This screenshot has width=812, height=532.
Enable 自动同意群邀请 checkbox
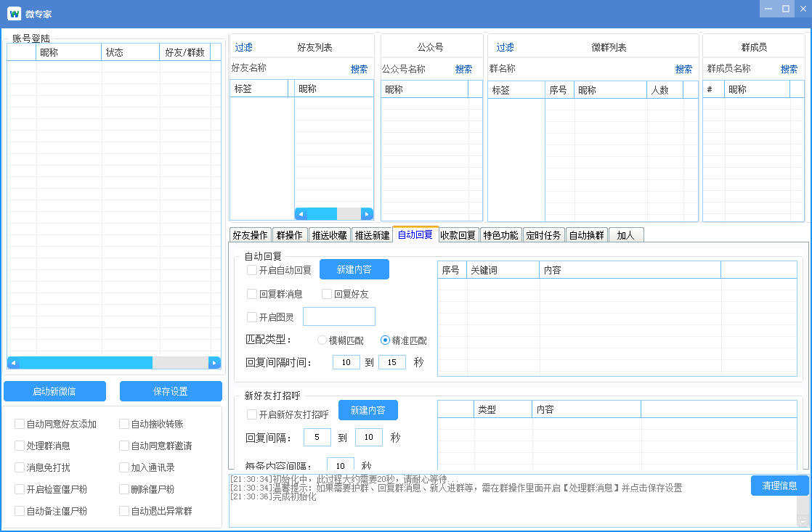tap(124, 446)
